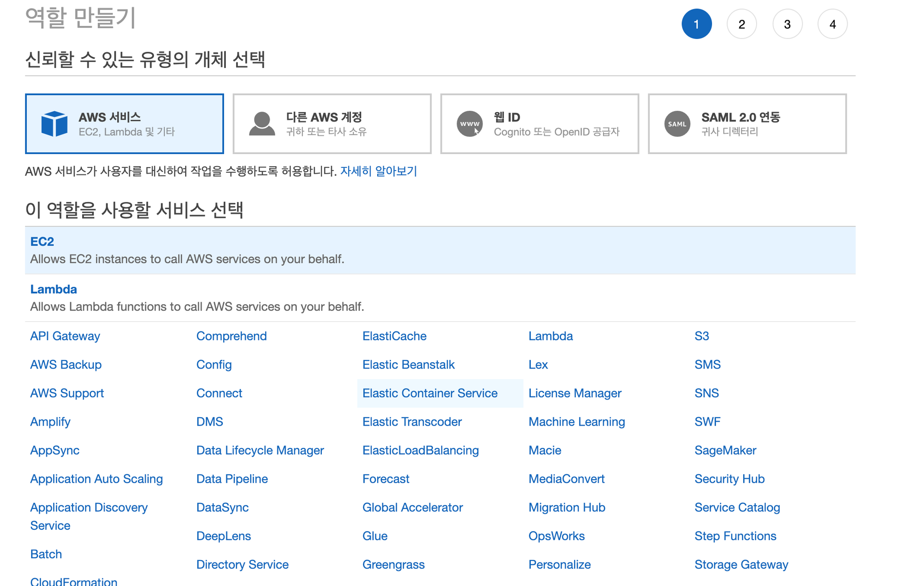Click the API Gateway service link
924x586 pixels.
[65, 336]
